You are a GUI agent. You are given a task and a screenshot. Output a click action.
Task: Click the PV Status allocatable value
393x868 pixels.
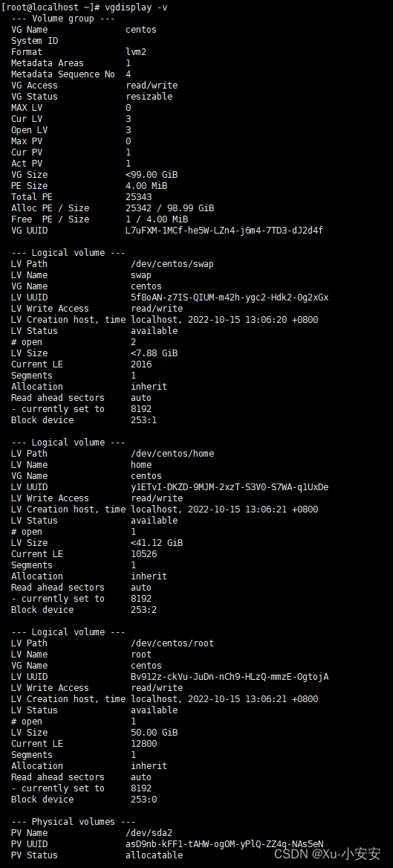[154, 855]
